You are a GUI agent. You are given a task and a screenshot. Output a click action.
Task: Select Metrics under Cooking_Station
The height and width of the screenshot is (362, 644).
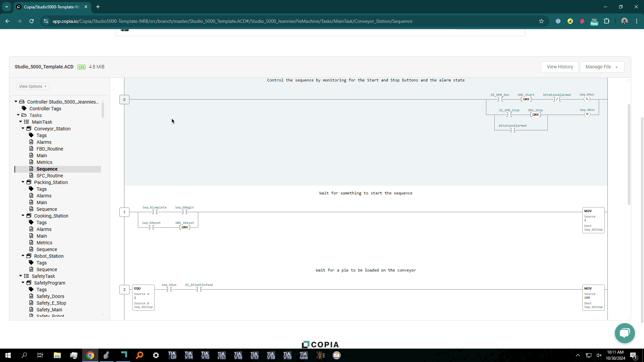pos(44,243)
